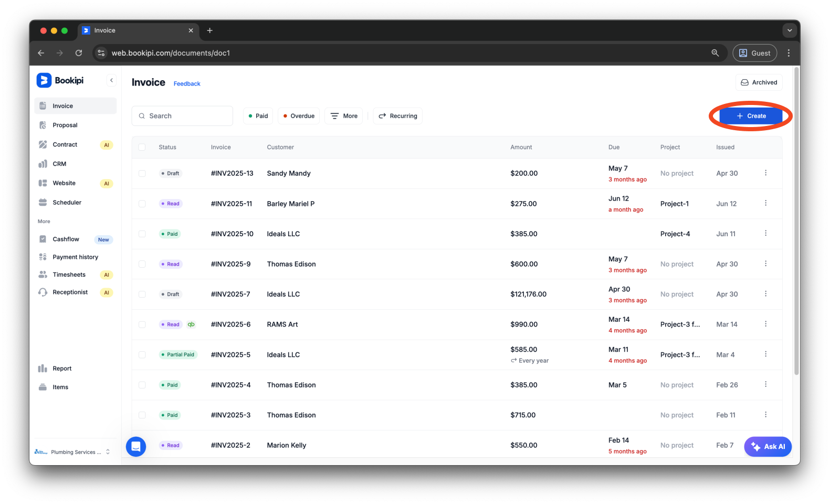Select checkbox for invoice #INV2025-11

[x=142, y=204]
